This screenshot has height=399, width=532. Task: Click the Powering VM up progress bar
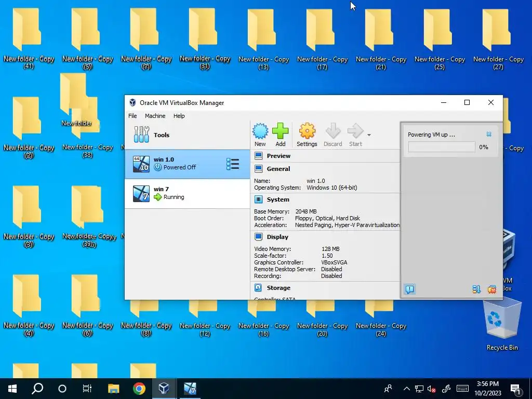click(442, 147)
